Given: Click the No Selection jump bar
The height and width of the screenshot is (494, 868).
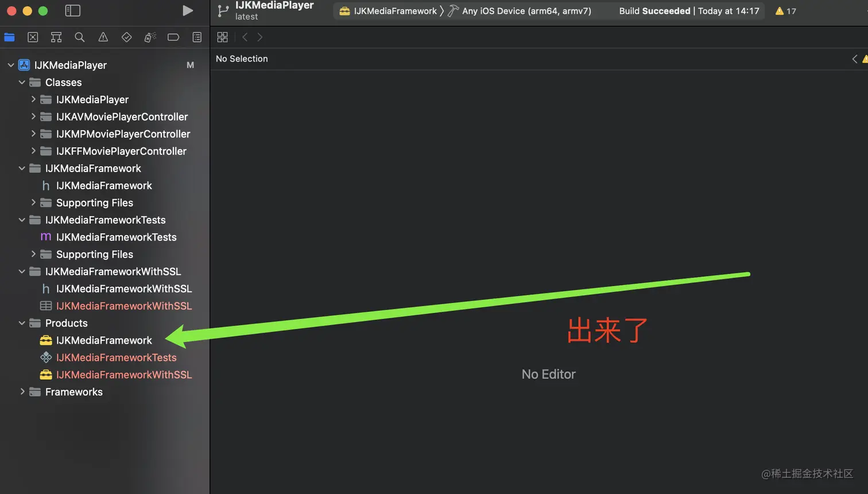Looking at the screenshot, I should pos(242,59).
